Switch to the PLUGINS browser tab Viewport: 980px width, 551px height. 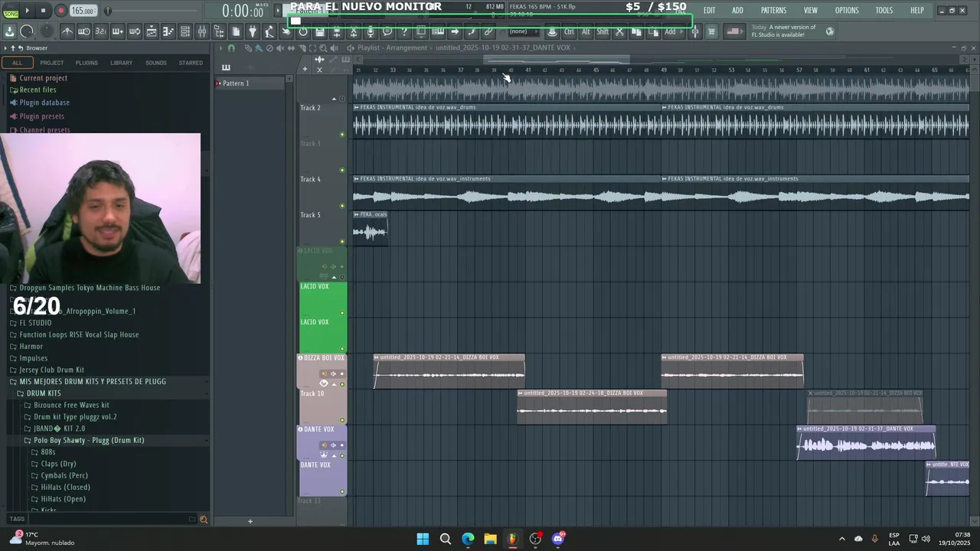coord(87,63)
